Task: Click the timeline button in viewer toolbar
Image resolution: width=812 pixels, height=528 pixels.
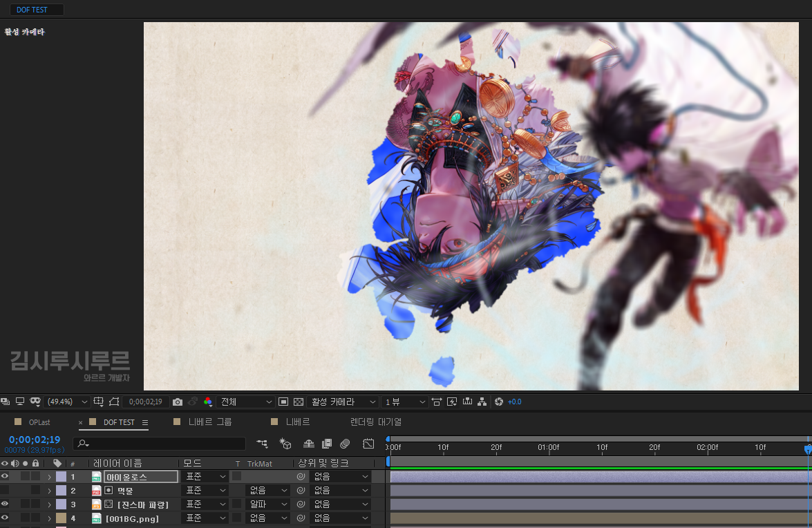Action: coord(467,402)
